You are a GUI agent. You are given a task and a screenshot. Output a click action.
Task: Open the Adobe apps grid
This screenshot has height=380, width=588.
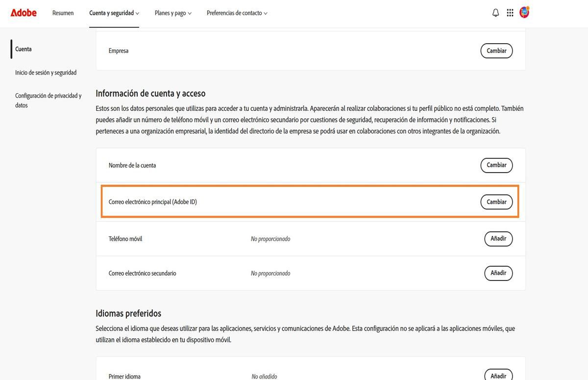click(510, 12)
